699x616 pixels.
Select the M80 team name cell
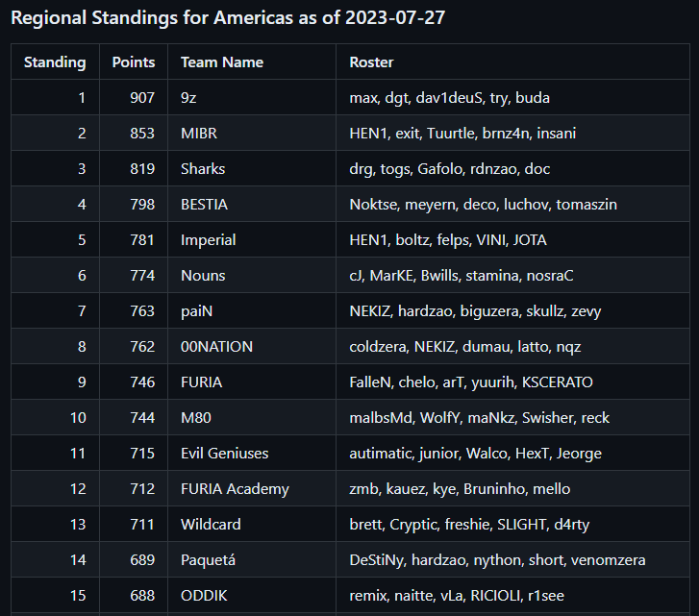[x=251, y=418]
